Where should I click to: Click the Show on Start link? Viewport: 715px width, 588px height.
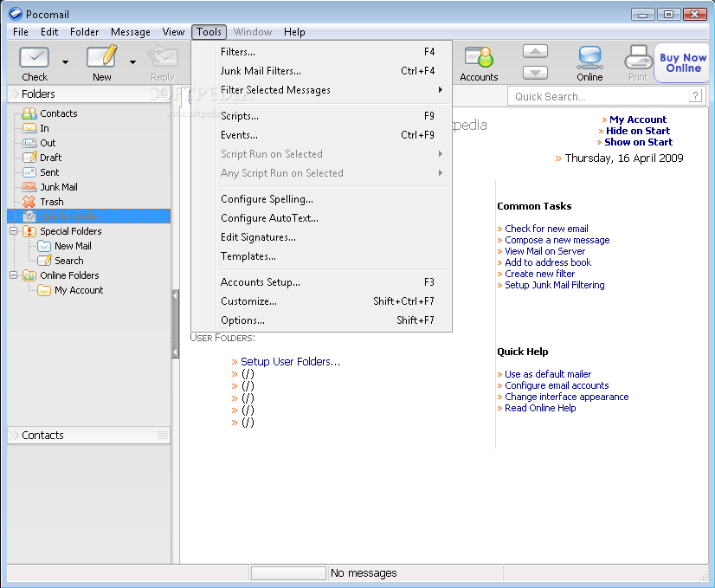639,142
